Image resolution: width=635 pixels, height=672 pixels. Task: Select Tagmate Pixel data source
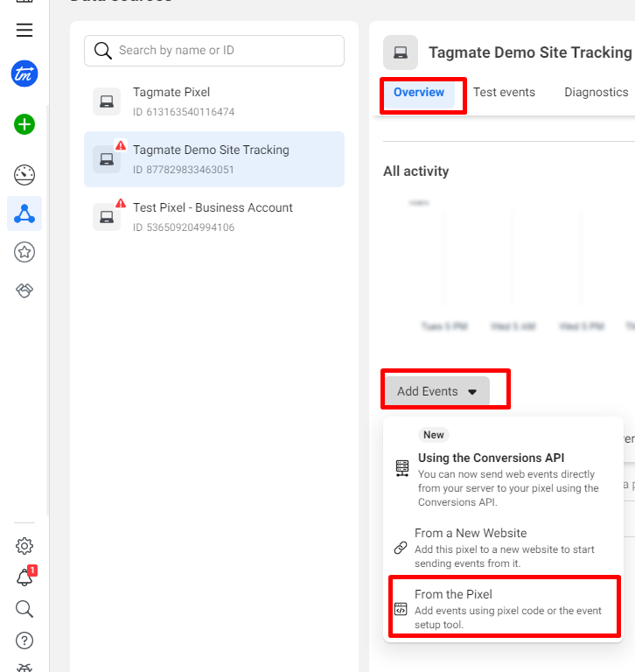point(214,101)
